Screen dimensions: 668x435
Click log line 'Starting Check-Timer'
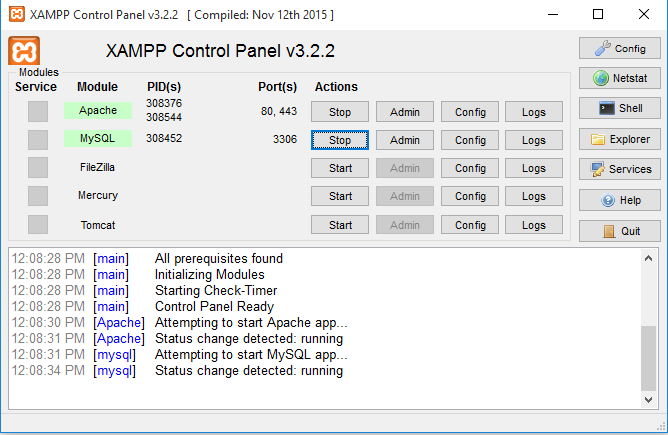coord(216,291)
